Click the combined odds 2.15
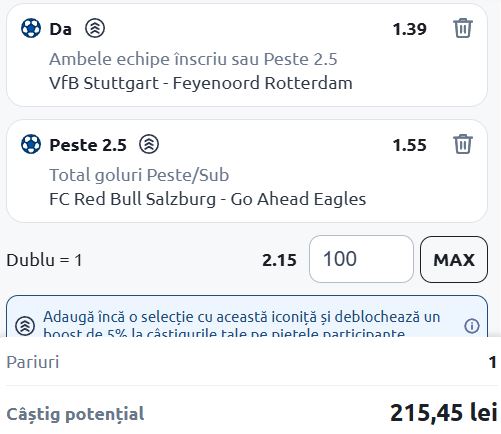This screenshot has width=501, height=434. coord(279,260)
